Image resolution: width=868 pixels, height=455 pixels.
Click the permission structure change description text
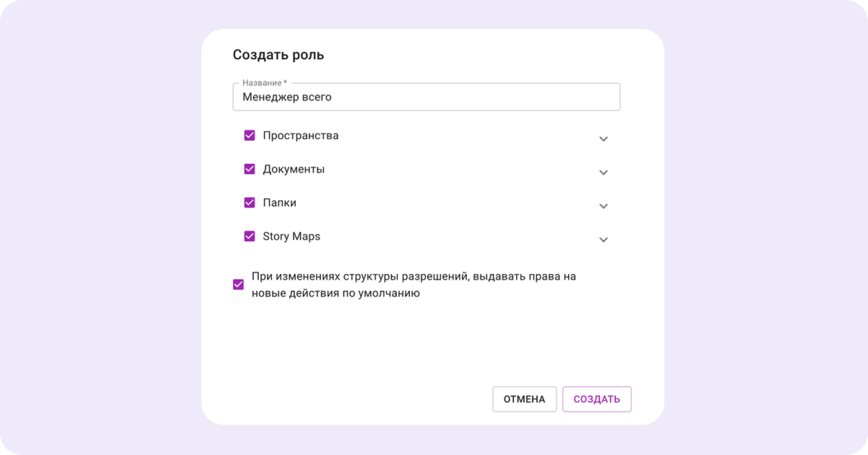pos(413,284)
